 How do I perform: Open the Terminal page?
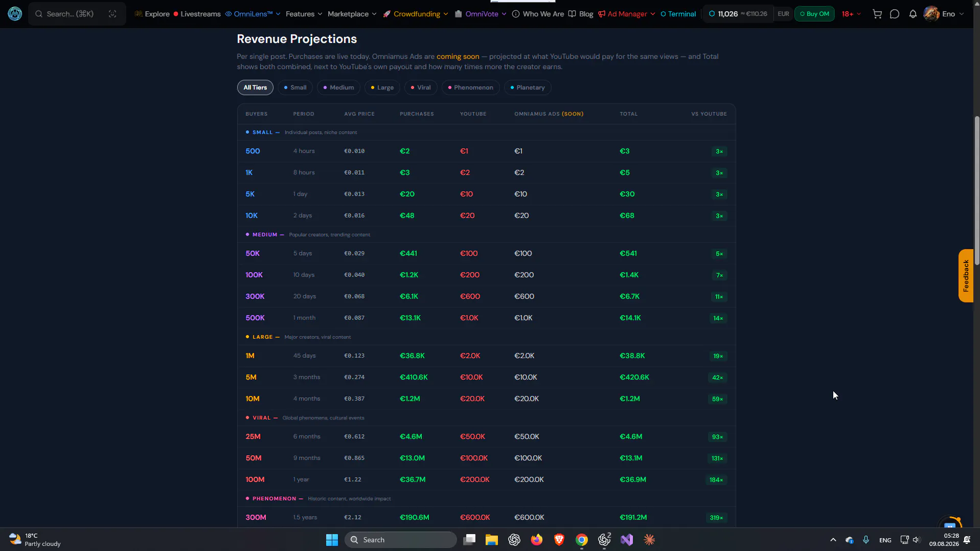point(678,14)
